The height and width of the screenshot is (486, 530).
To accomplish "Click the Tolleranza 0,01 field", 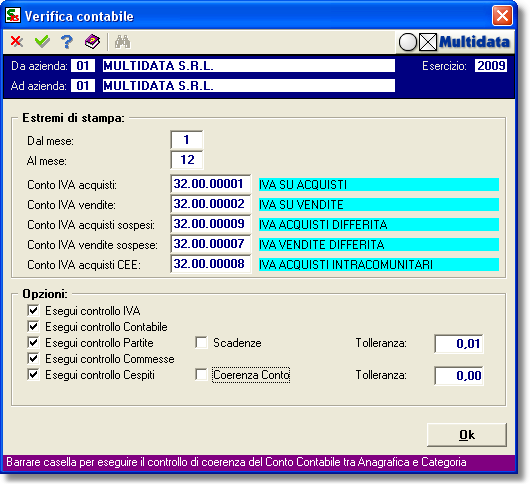I will (x=459, y=344).
